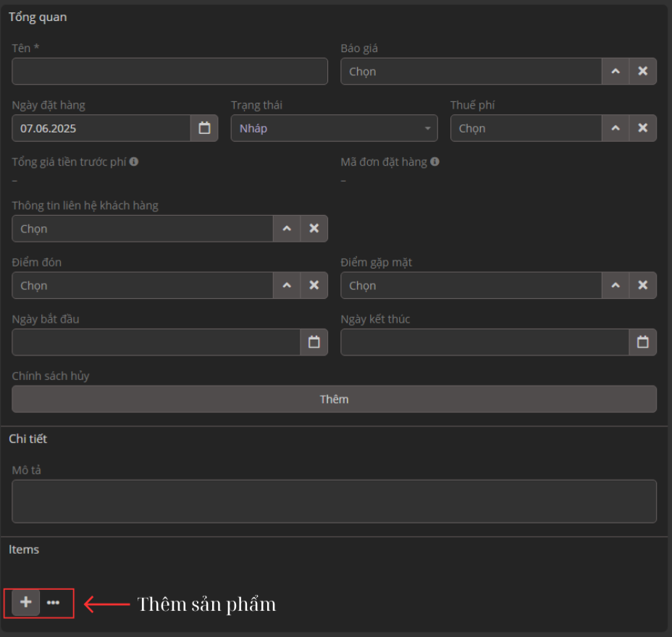
Task: Open calendar picker for Ngày đặt hàng
Action: coord(204,128)
